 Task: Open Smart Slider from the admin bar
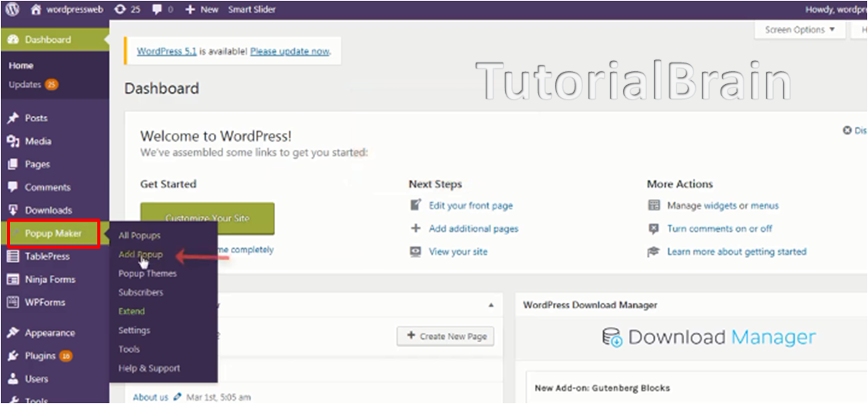click(x=252, y=9)
